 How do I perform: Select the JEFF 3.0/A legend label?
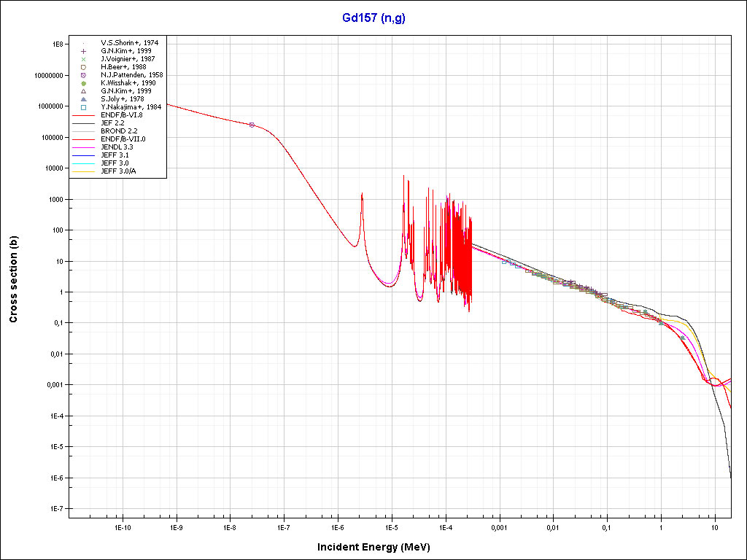tap(118, 171)
